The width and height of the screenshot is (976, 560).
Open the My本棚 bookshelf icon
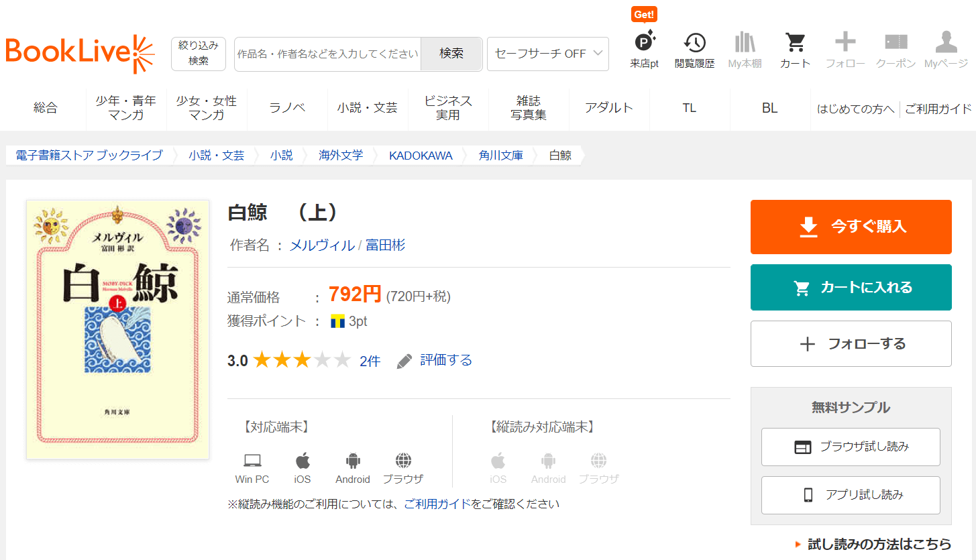tap(745, 44)
